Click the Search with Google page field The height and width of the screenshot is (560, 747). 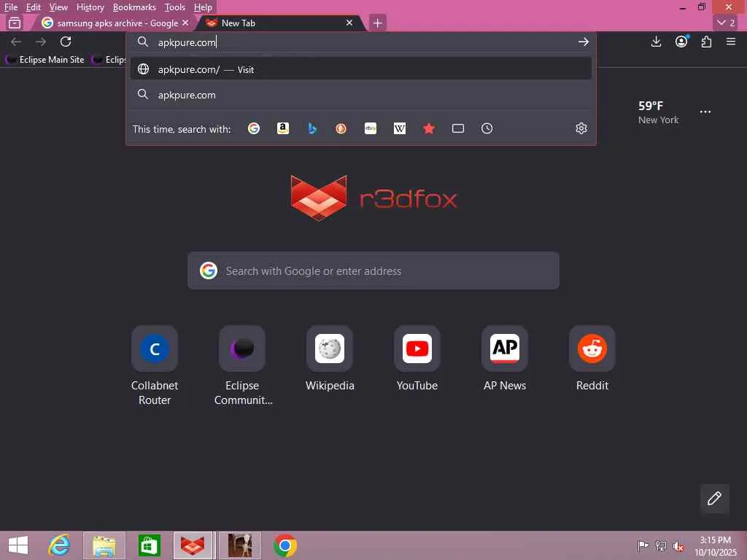[373, 271]
